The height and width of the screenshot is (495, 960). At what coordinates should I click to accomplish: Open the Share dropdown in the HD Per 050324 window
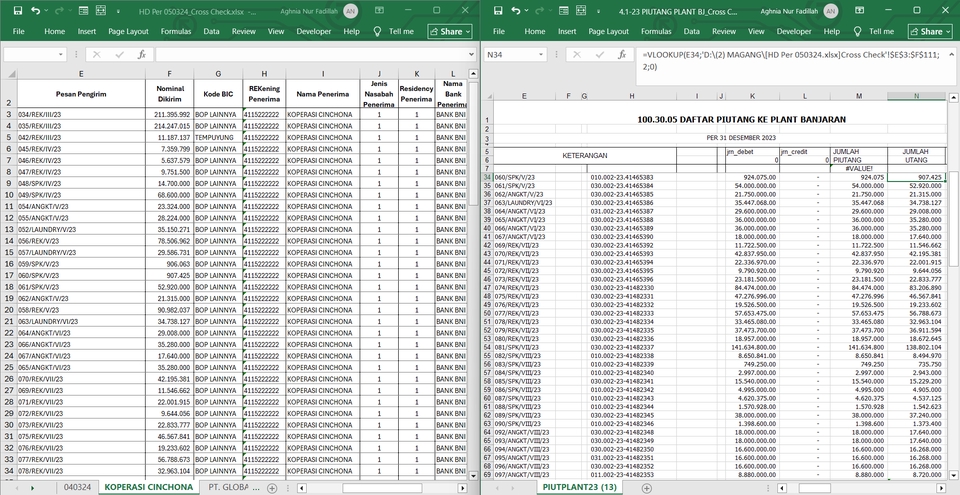[x=468, y=31]
